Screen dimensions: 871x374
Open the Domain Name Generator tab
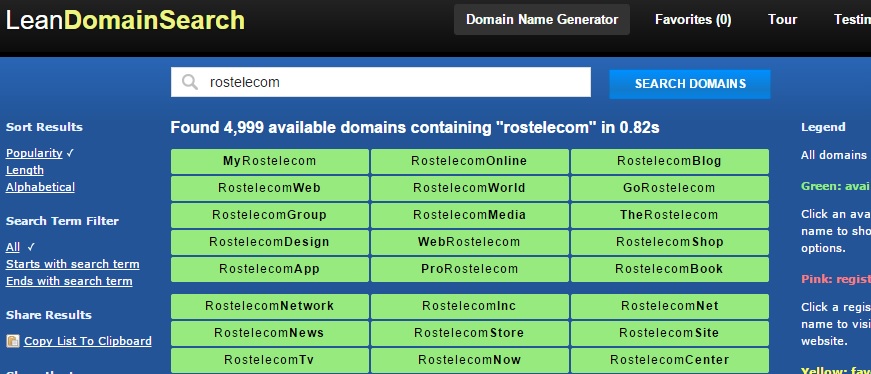pyautogui.click(x=542, y=19)
